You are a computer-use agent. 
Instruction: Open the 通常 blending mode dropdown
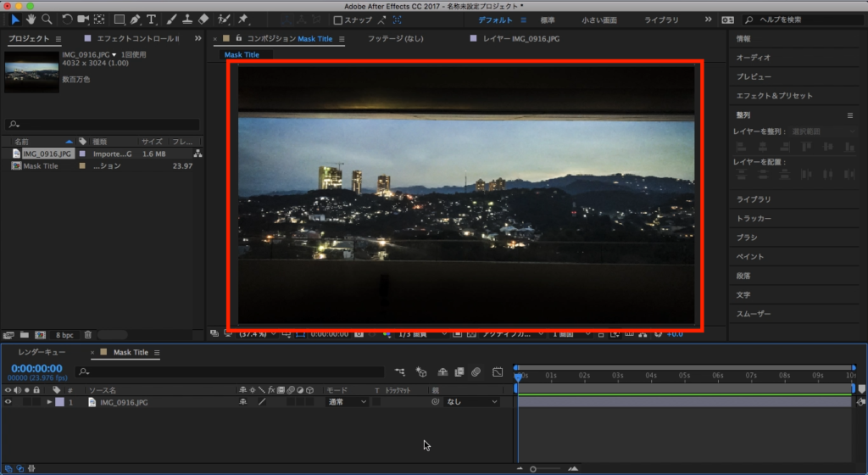[x=348, y=402]
